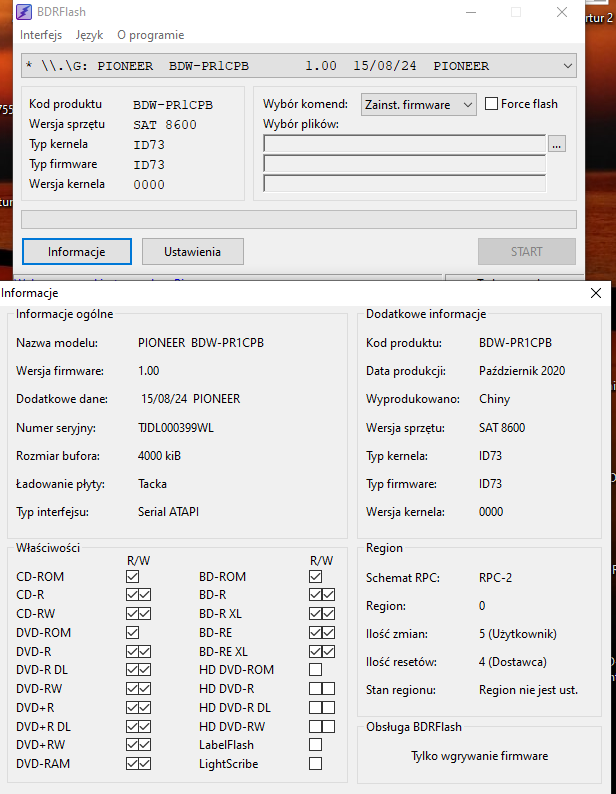
Task: Select serial number TJDL000399WL
Action: pos(176,428)
